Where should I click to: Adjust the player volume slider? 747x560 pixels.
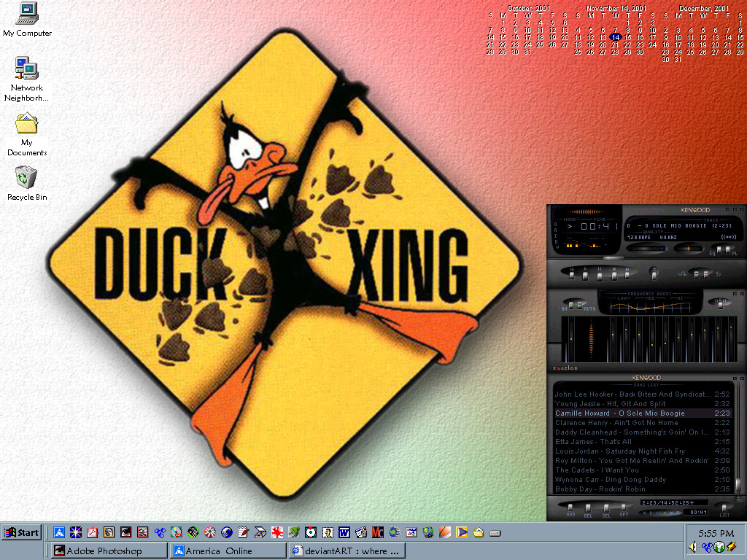point(646,248)
